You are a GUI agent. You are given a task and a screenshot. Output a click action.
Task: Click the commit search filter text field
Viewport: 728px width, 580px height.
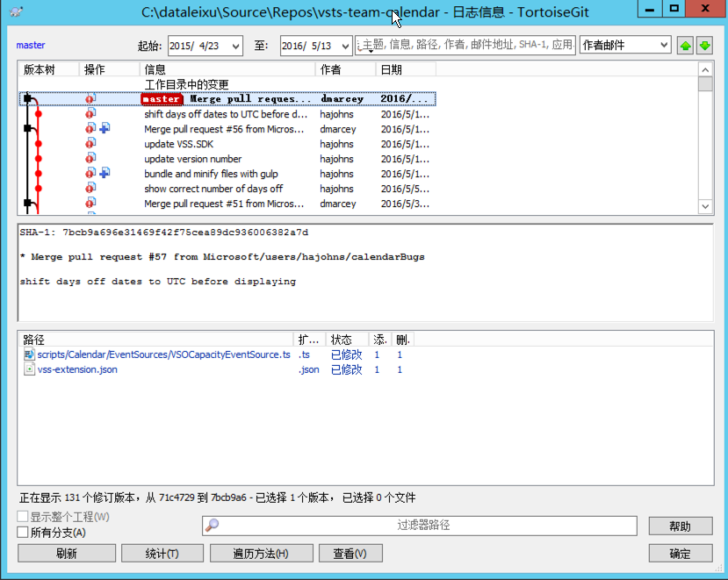point(465,45)
